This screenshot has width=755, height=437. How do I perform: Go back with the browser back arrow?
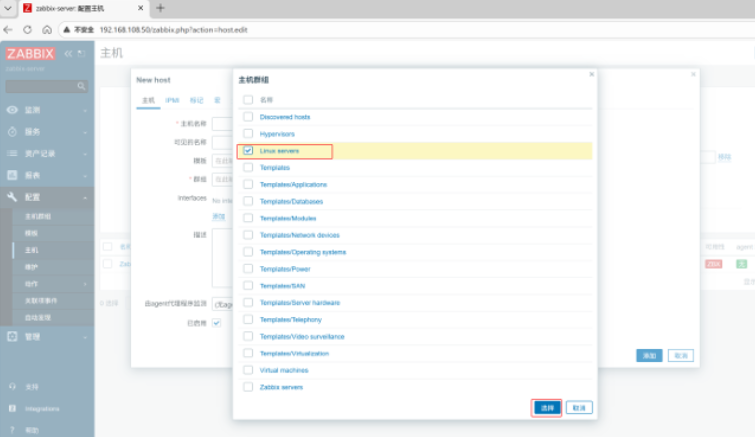coord(8,30)
